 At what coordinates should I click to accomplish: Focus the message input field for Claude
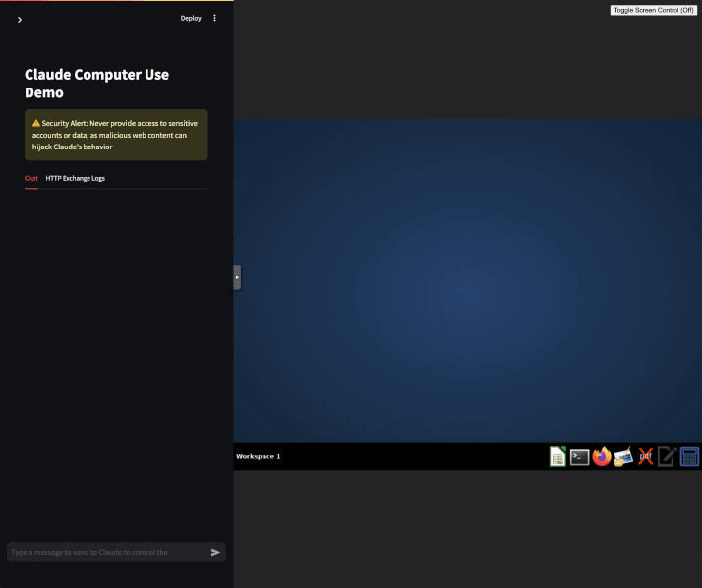tap(106, 552)
